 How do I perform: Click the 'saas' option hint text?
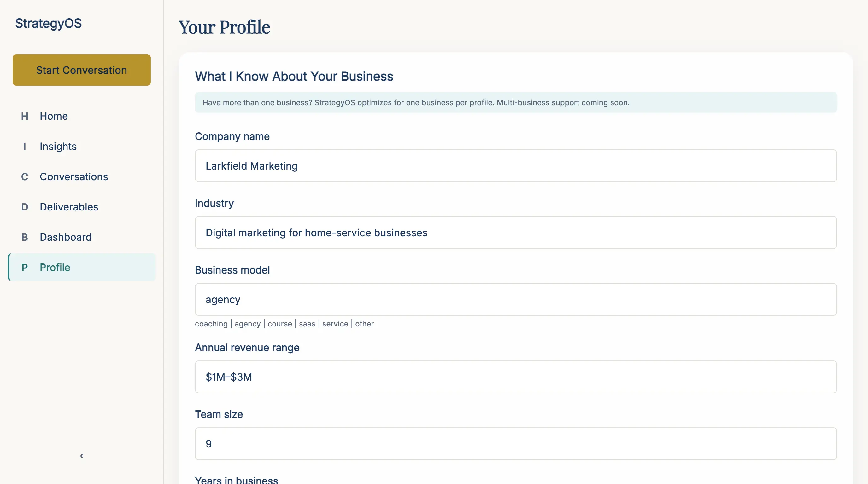pos(307,324)
